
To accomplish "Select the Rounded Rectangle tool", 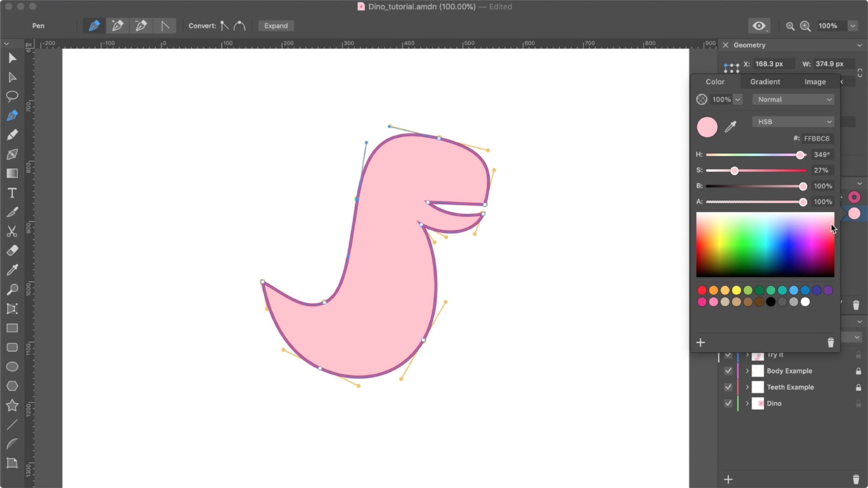I will pyautogui.click(x=12, y=348).
